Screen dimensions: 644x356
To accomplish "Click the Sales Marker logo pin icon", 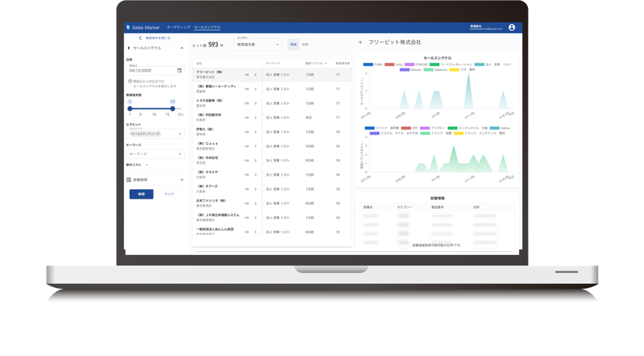I will pyautogui.click(x=128, y=27).
